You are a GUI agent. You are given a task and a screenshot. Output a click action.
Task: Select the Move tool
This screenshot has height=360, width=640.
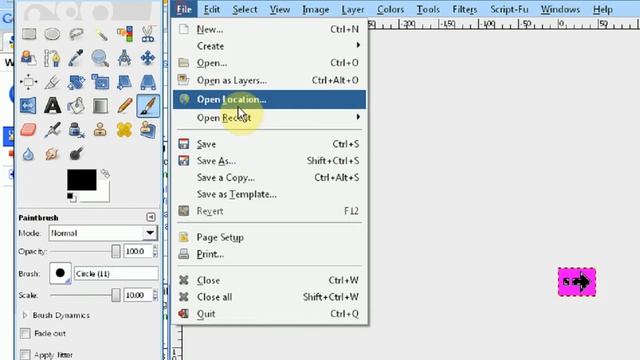tap(148, 58)
